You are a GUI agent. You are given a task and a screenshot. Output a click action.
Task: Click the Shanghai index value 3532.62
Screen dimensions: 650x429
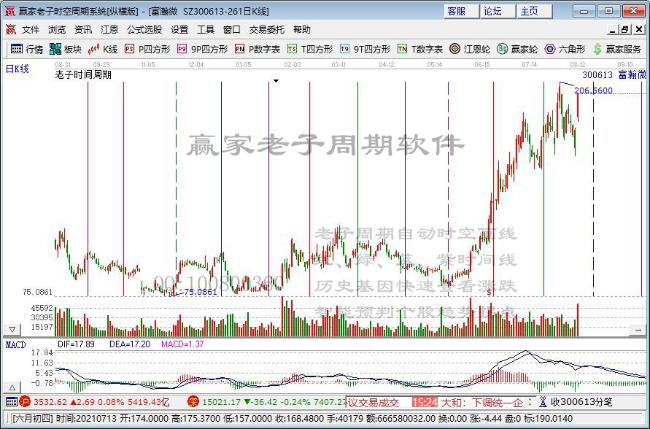point(50,402)
